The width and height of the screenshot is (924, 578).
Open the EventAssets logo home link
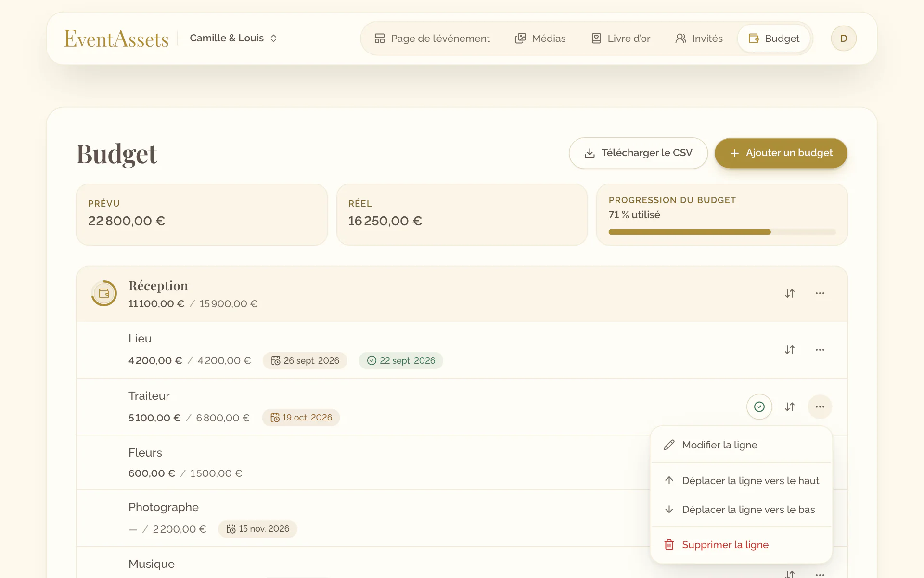(116, 39)
